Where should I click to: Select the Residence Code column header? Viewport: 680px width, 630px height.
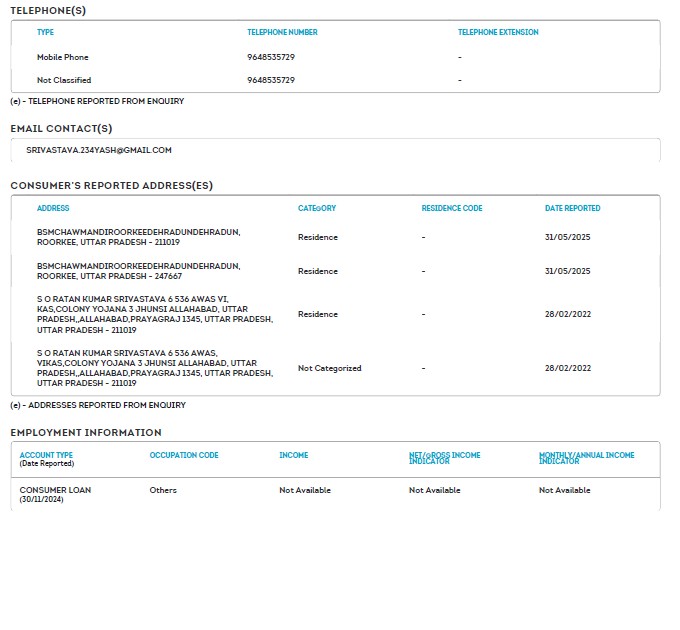452,209
